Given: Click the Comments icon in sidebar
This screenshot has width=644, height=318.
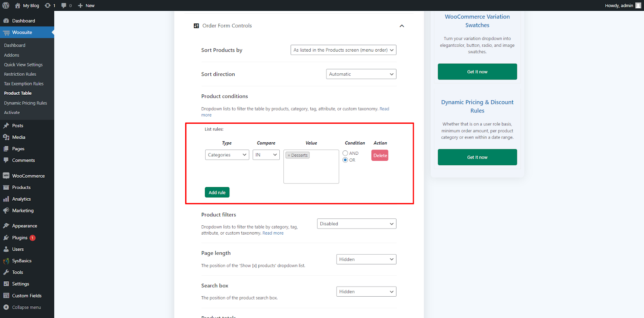Looking at the screenshot, I should click(x=6, y=160).
